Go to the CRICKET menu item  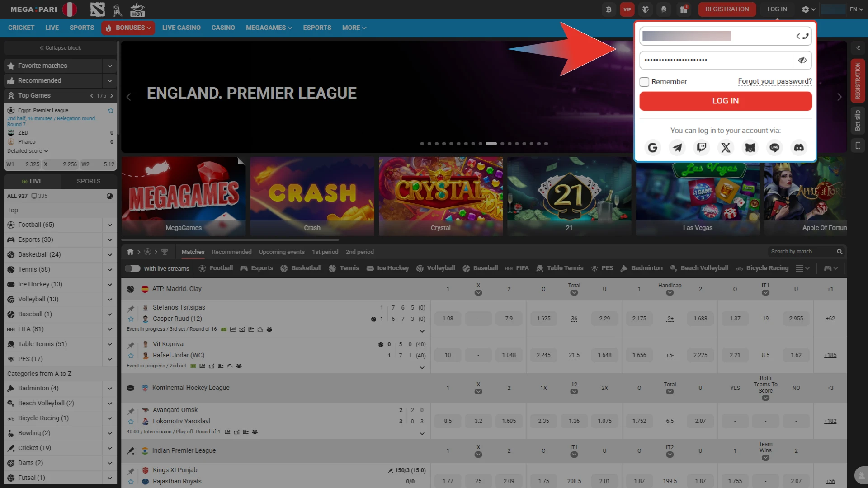coord(21,28)
